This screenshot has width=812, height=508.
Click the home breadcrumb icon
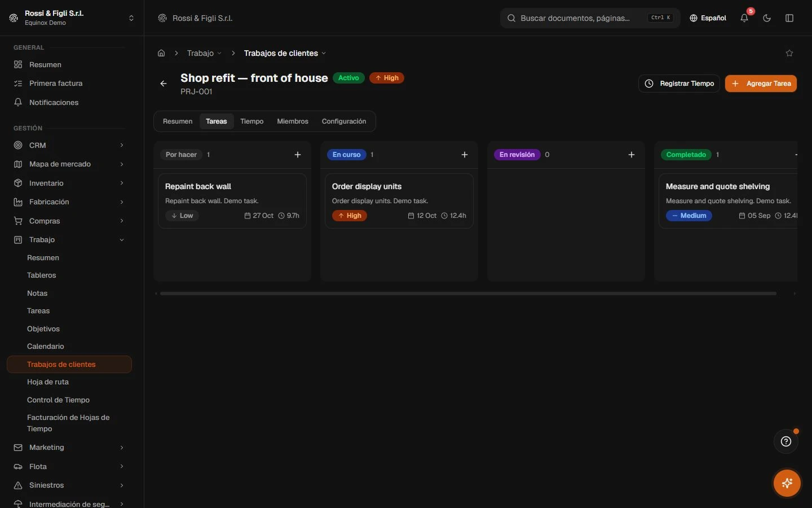pyautogui.click(x=161, y=53)
